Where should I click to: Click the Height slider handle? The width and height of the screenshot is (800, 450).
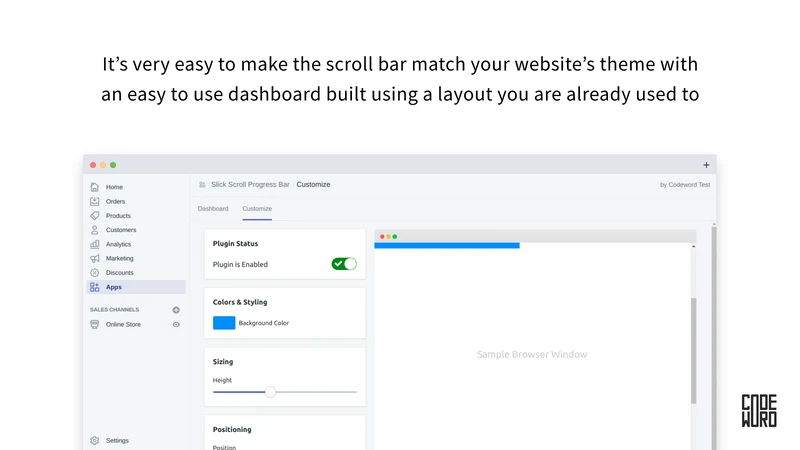[270, 392]
